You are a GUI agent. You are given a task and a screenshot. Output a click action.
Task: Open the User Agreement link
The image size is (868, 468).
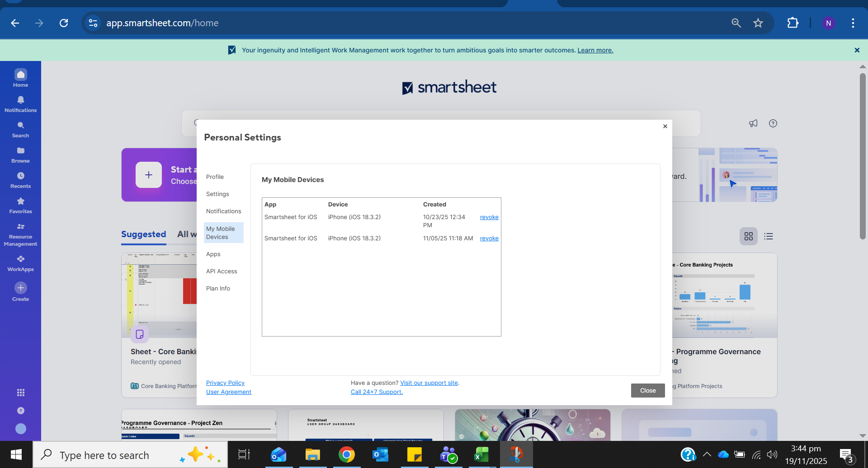click(229, 392)
